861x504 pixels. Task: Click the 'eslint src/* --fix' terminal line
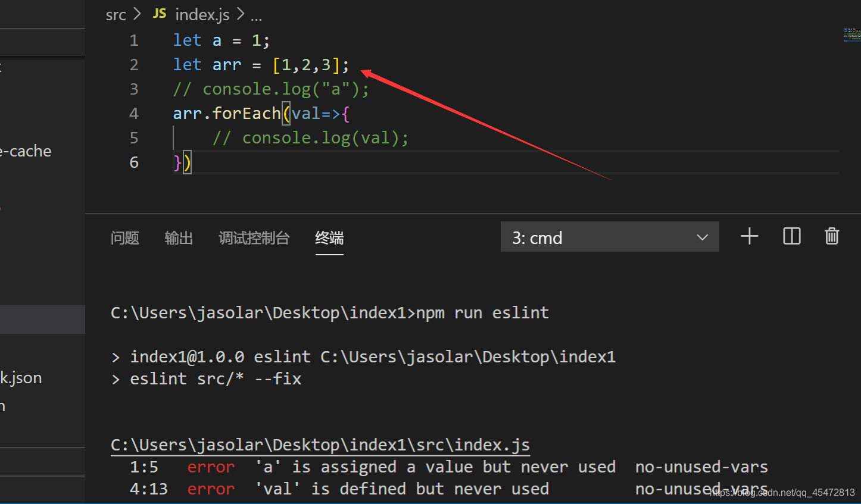click(216, 379)
